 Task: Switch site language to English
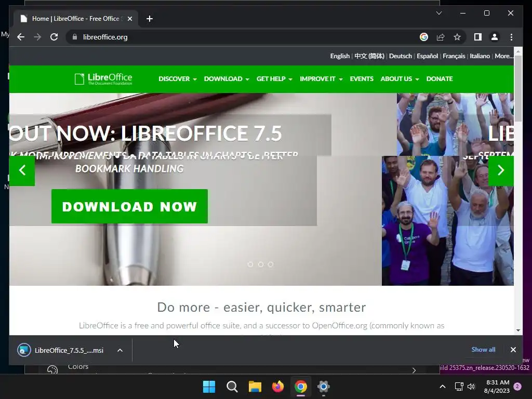tap(340, 56)
